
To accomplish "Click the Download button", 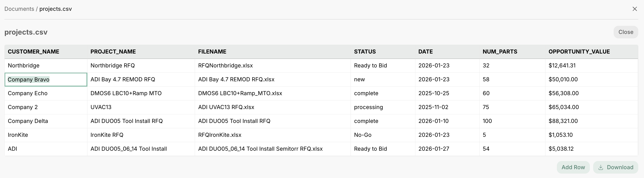I will 616,167.
